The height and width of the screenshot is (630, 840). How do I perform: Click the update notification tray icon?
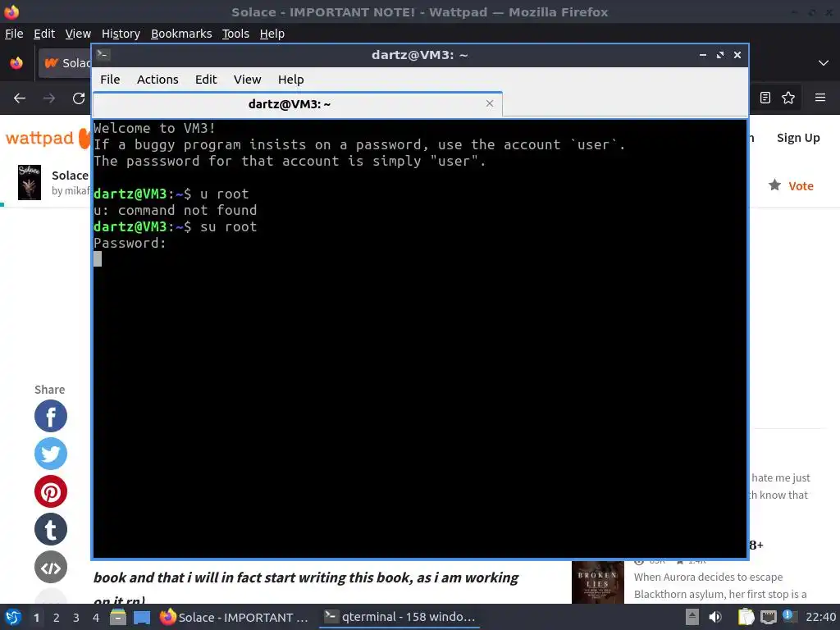click(x=788, y=616)
